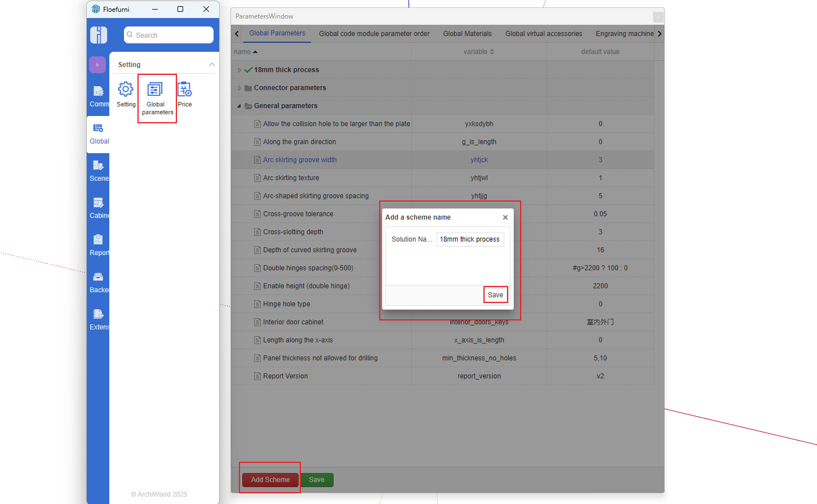Collapse the General parameters folder
817x504 pixels.
(x=239, y=106)
